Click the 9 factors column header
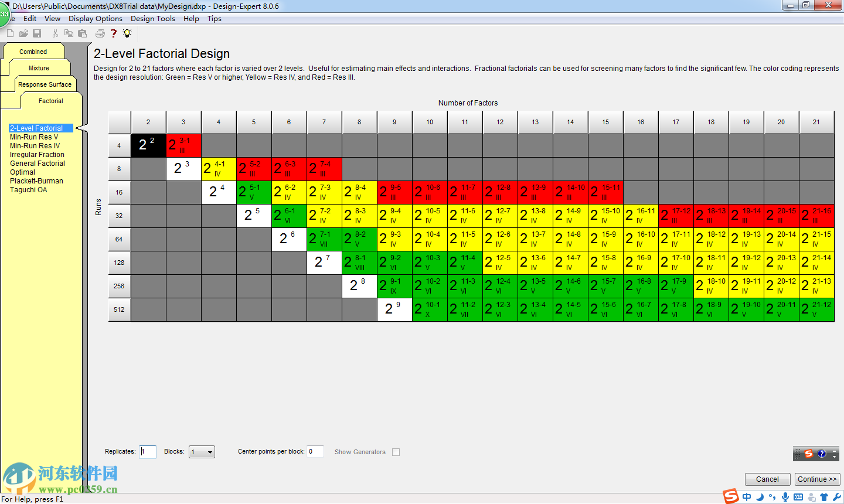This screenshot has width=844, height=504. (394, 122)
